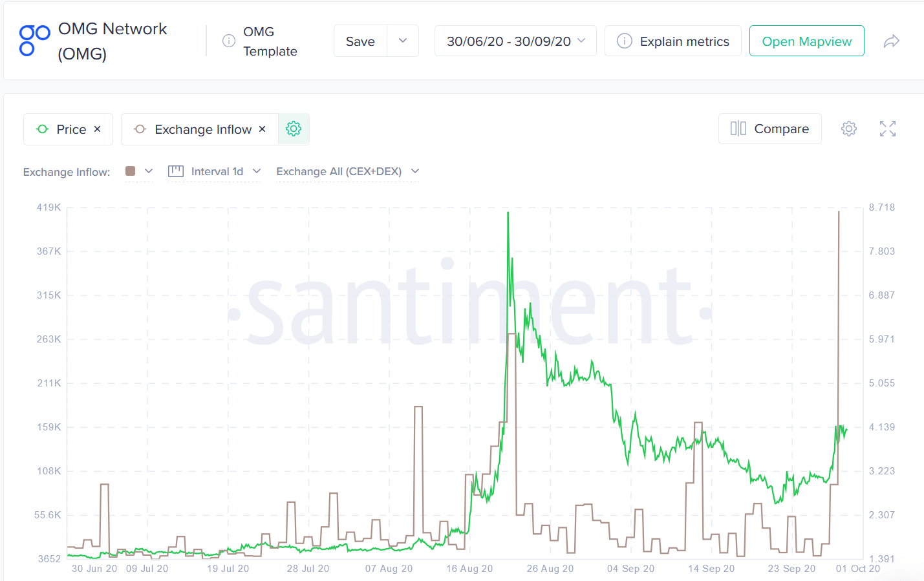This screenshot has height=581, width=924.
Task: Click the OMG Network (OMG) title
Action: tap(113, 41)
